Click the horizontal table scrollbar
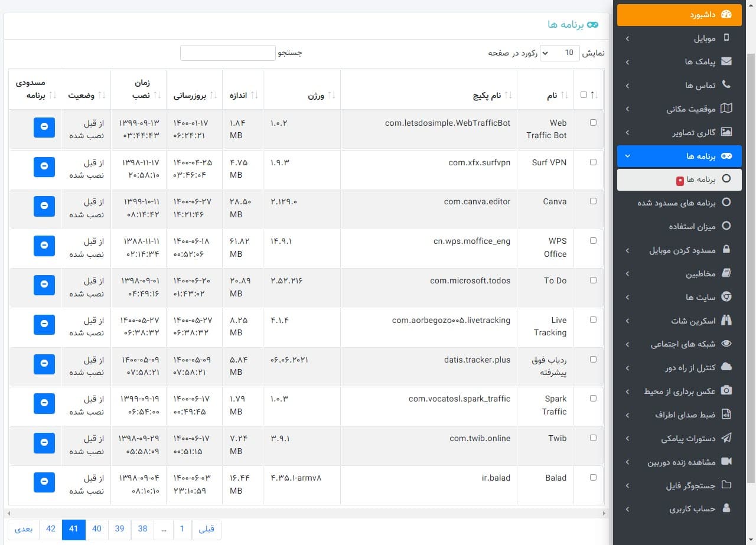756x545 pixels. (306, 514)
